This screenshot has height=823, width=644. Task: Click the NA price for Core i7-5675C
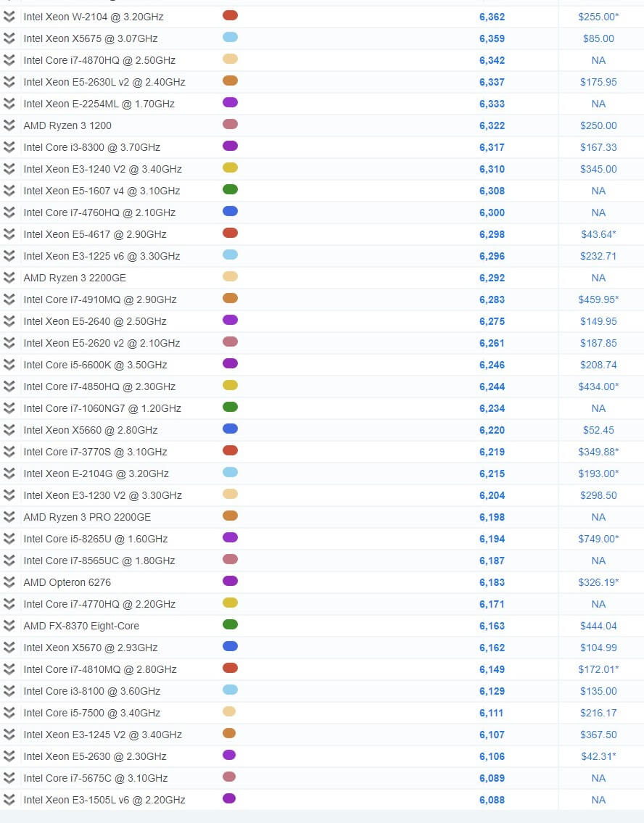tap(598, 778)
